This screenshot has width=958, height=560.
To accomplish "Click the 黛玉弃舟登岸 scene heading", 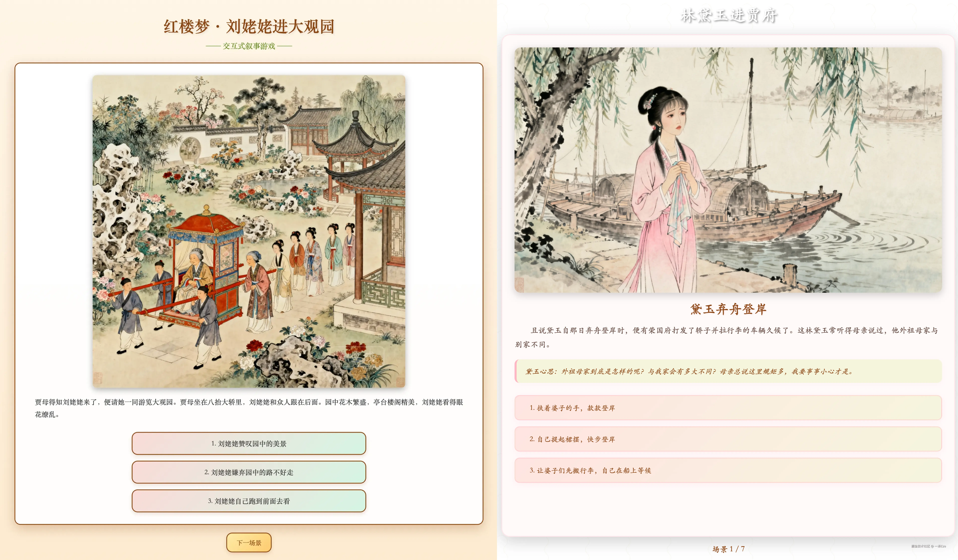I will point(728,309).
